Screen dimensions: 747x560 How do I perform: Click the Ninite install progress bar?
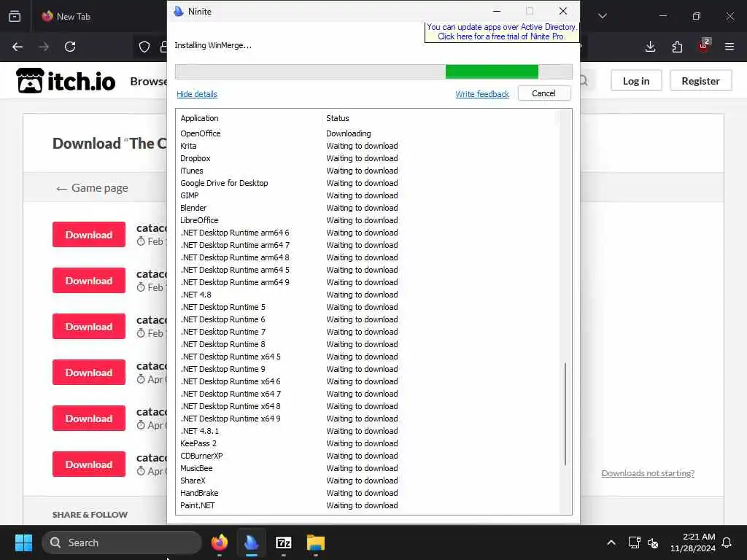coord(373,72)
